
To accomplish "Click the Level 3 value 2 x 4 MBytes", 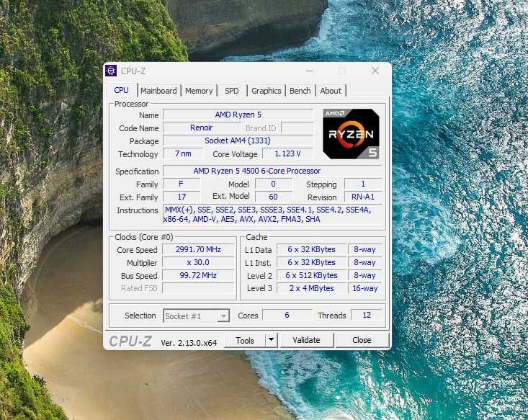I will (311, 288).
